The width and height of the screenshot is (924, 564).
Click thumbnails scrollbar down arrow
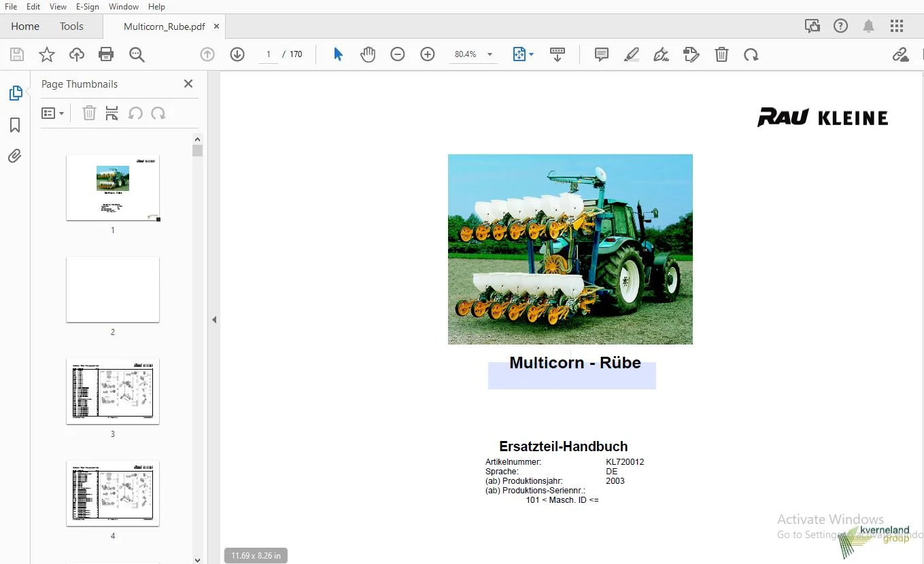[198, 559]
